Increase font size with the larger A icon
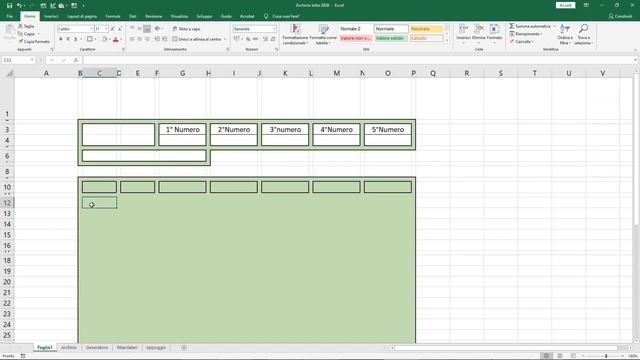 tap(113, 29)
